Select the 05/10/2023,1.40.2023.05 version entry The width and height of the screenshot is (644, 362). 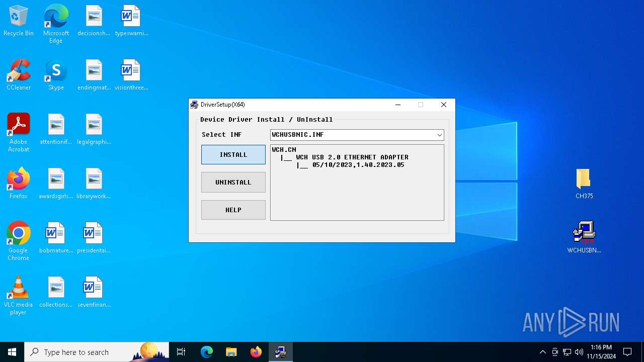click(x=358, y=165)
